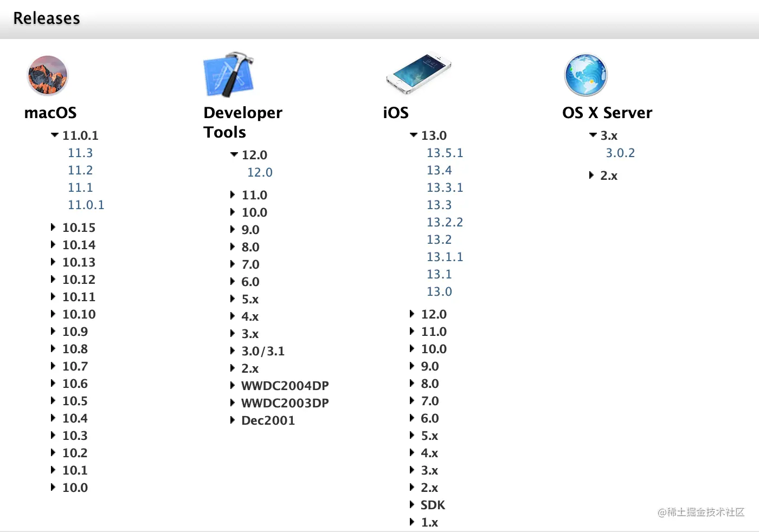Screen dimensions: 759x532
Task: Expand the macOS 10.5 group
Action: (53, 400)
